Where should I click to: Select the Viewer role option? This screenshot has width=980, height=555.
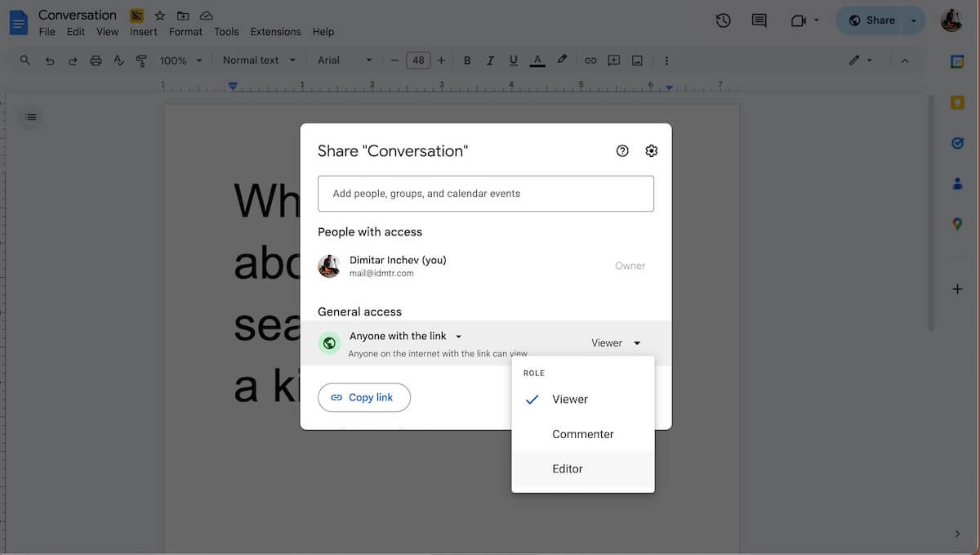coord(570,400)
